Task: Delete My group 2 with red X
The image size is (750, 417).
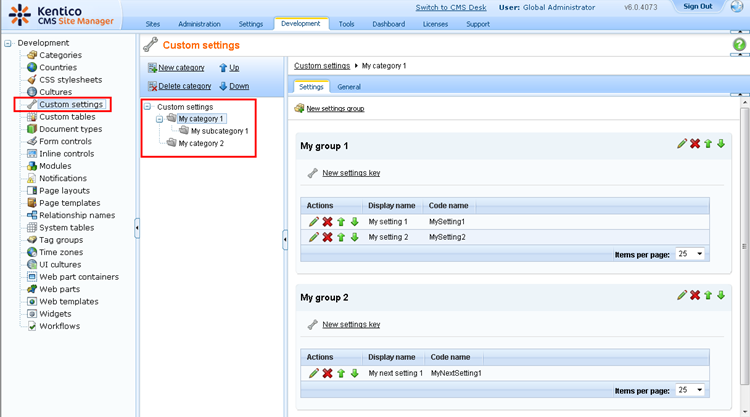Action: point(695,295)
